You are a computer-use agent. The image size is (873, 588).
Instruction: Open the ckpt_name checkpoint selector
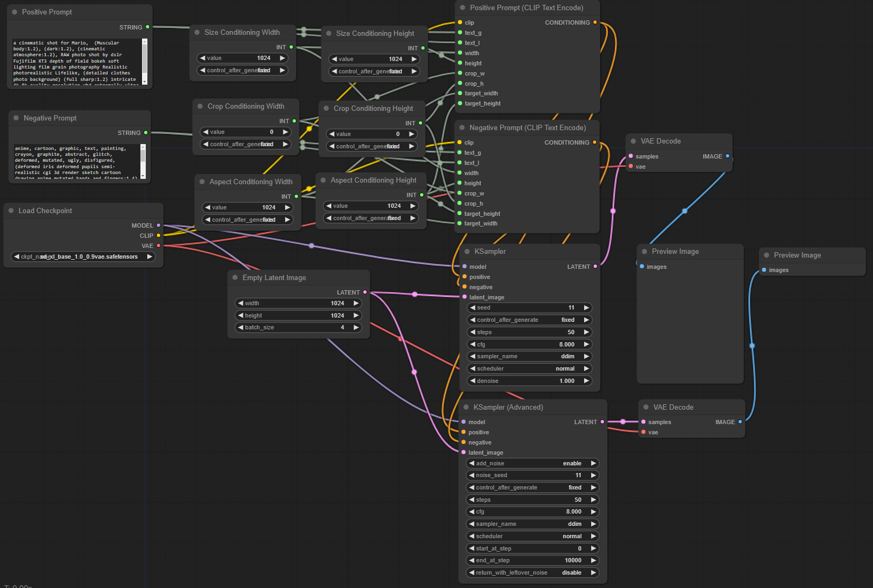[83, 257]
